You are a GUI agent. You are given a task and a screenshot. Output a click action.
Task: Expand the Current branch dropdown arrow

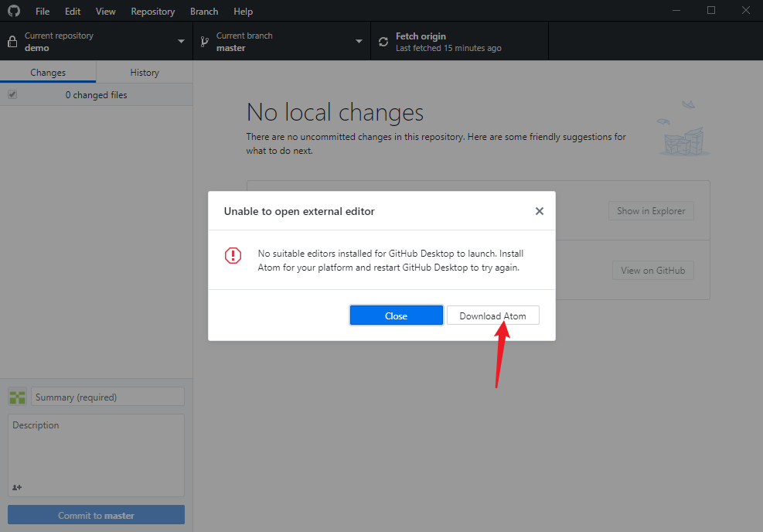359,42
